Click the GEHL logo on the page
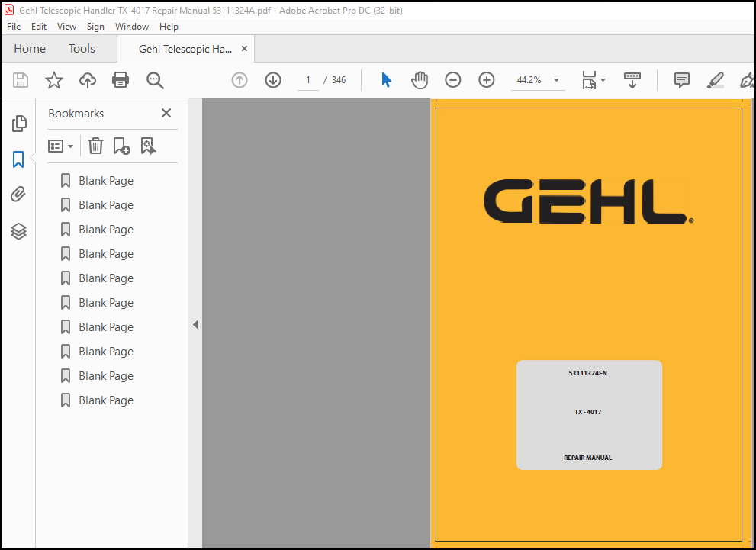 tap(588, 201)
